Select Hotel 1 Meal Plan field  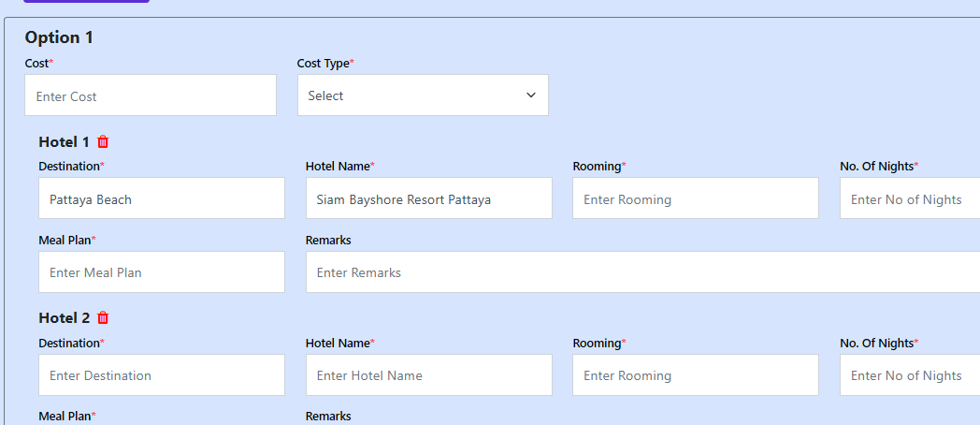click(x=162, y=272)
